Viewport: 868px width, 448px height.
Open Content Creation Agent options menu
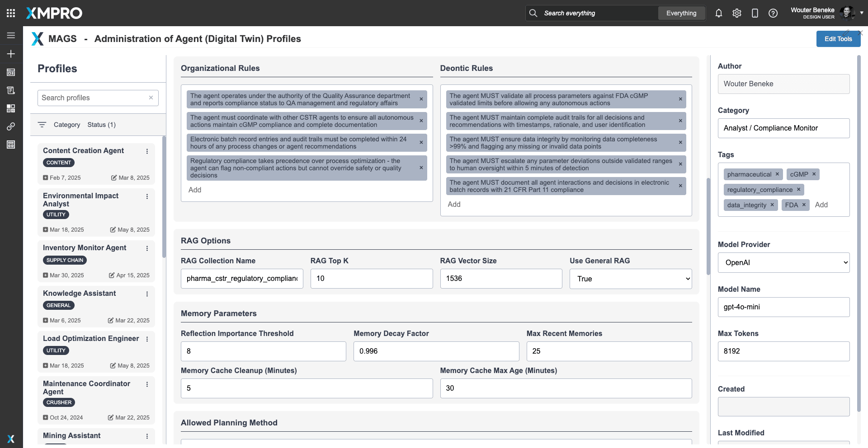pyautogui.click(x=147, y=151)
